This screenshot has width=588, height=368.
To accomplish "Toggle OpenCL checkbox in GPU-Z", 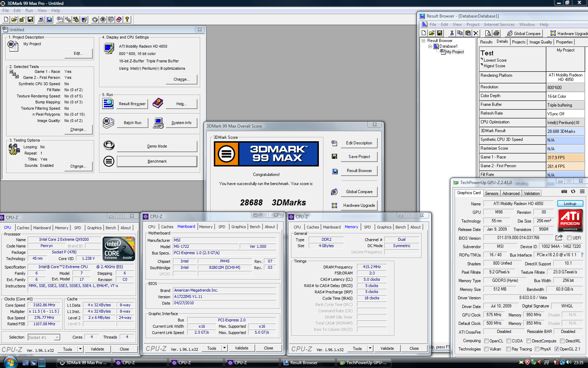I will click(486, 341).
